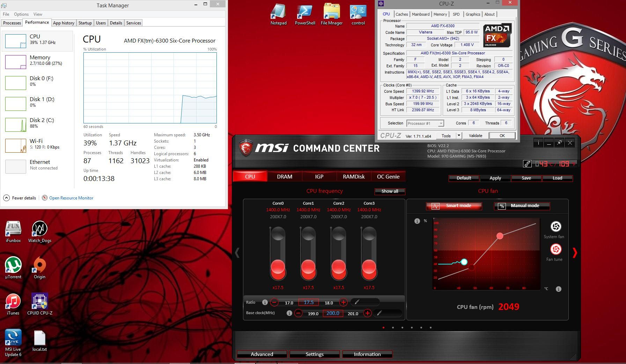Open the CPU-Z Graphics tab
This screenshot has height=364, width=626.
click(473, 14)
